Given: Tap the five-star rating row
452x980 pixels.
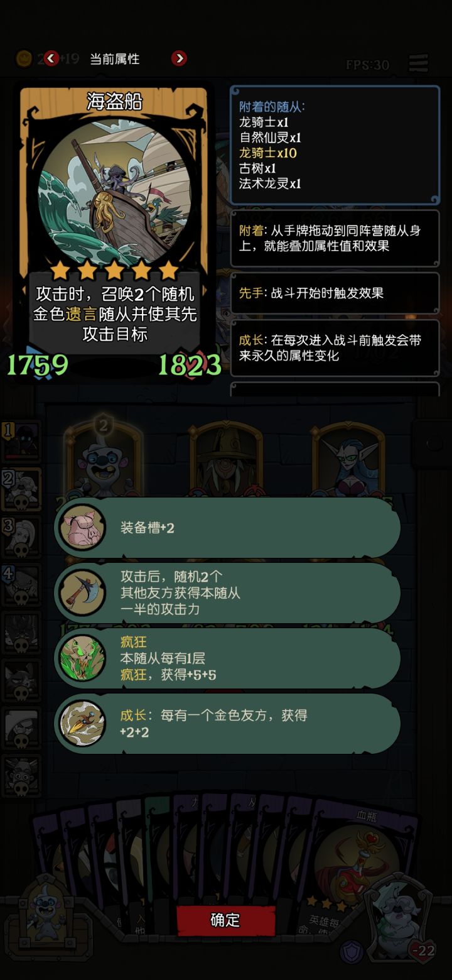Looking at the screenshot, I should 114,271.
